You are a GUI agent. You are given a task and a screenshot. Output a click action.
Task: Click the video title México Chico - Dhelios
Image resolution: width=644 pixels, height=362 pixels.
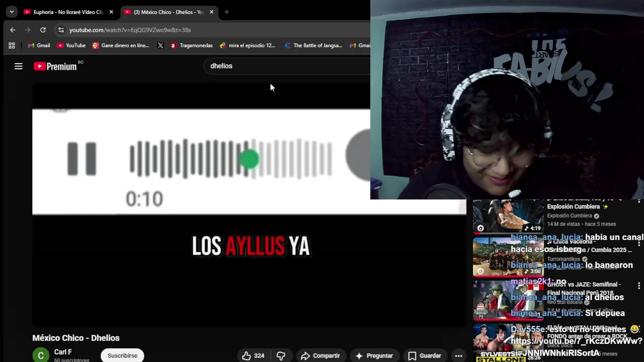tap(76, 338)
